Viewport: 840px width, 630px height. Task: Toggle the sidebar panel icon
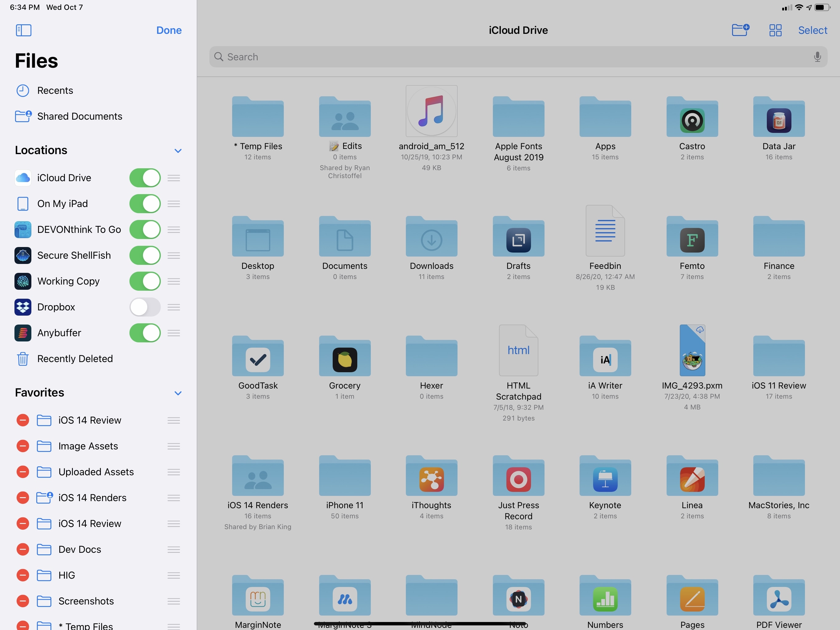24,30
